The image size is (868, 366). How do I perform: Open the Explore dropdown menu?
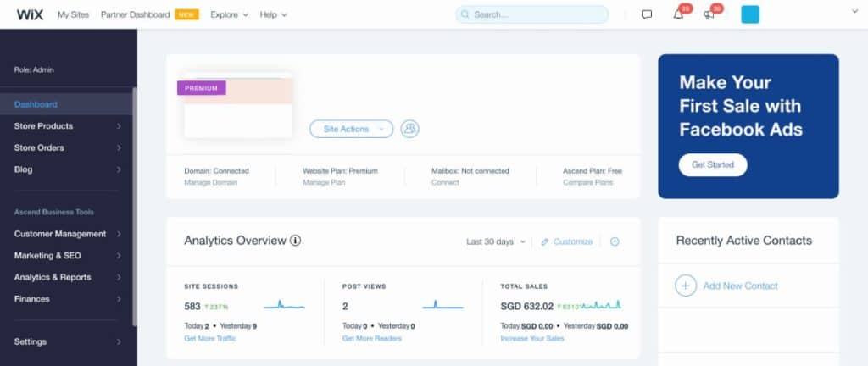click(229, 15)
